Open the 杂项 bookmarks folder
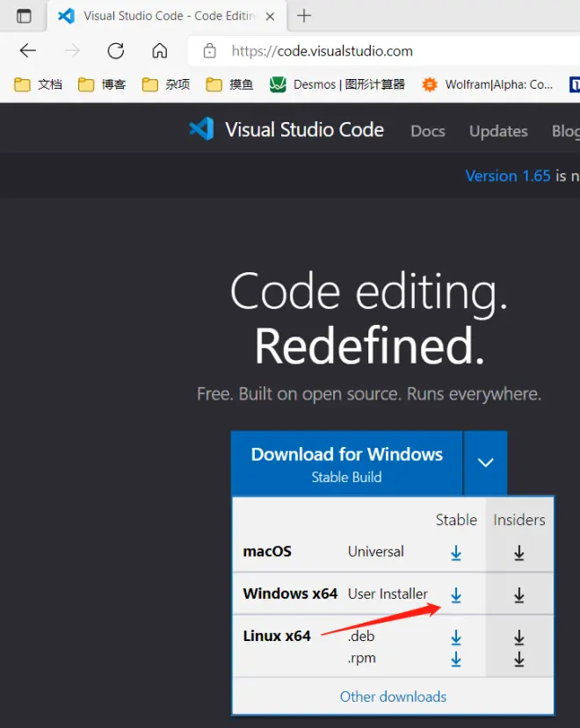The height and width of the screenshot is (728, 580). (166, 84)
